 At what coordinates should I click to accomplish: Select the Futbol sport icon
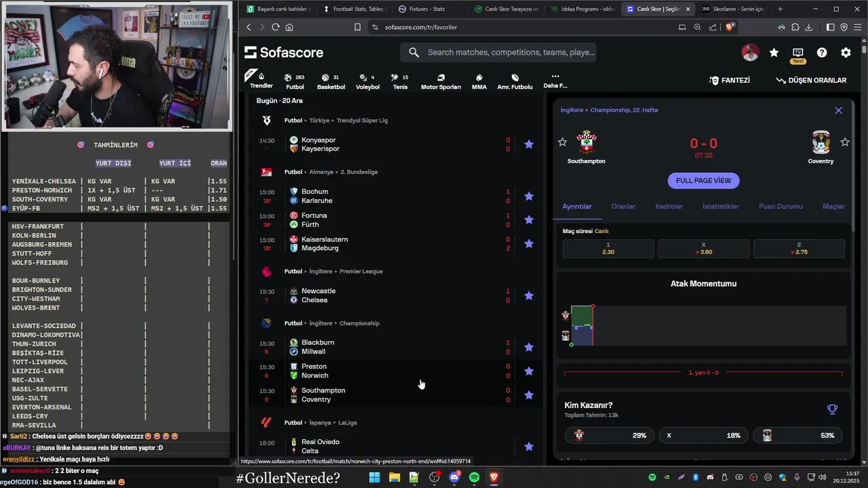tap(294, 81)
